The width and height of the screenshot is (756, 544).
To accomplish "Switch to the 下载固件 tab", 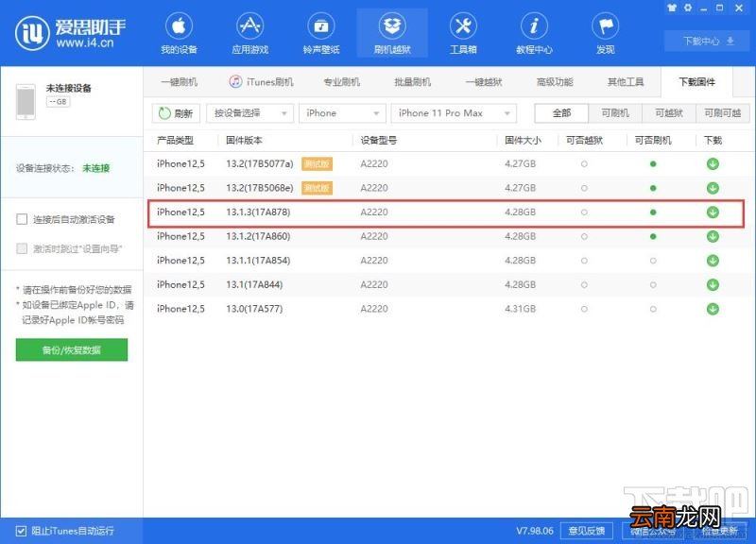I will [x=696, y=82].
